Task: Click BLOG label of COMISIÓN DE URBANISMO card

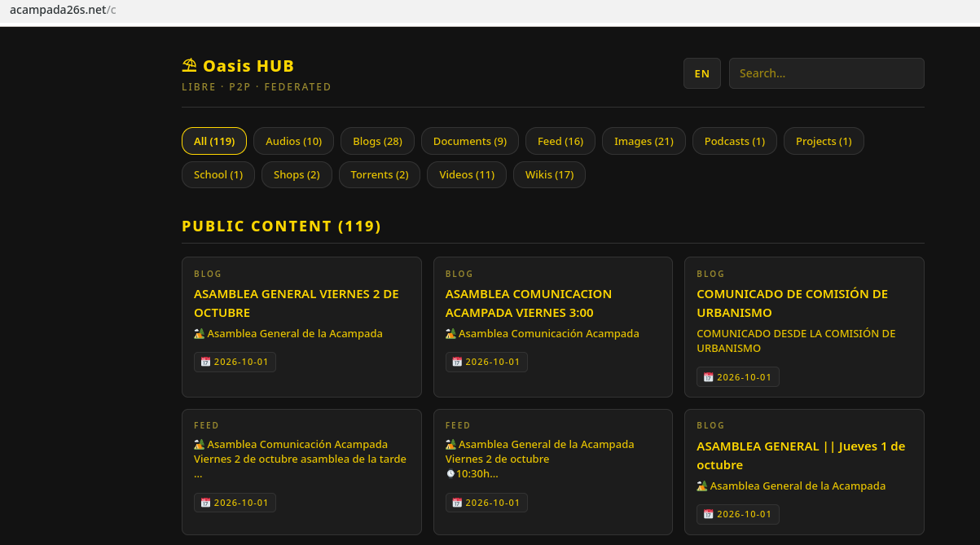Action: pos(710,274)
